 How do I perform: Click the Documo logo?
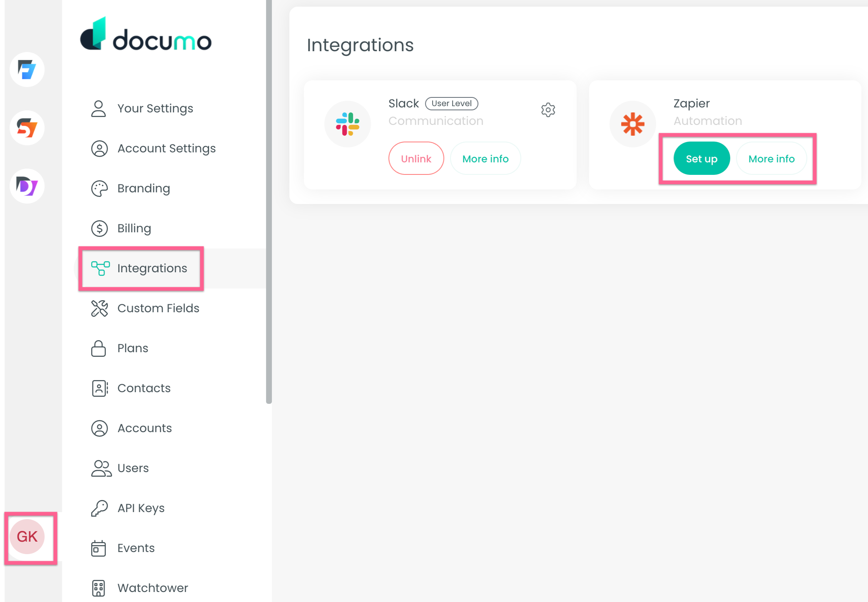146,35
